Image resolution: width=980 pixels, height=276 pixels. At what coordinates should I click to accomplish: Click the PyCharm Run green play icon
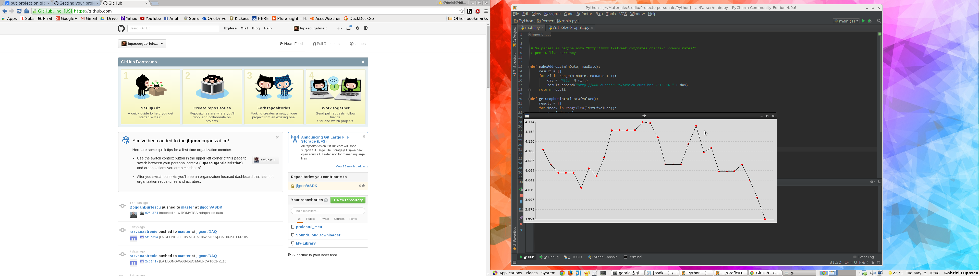pos(863,21)
